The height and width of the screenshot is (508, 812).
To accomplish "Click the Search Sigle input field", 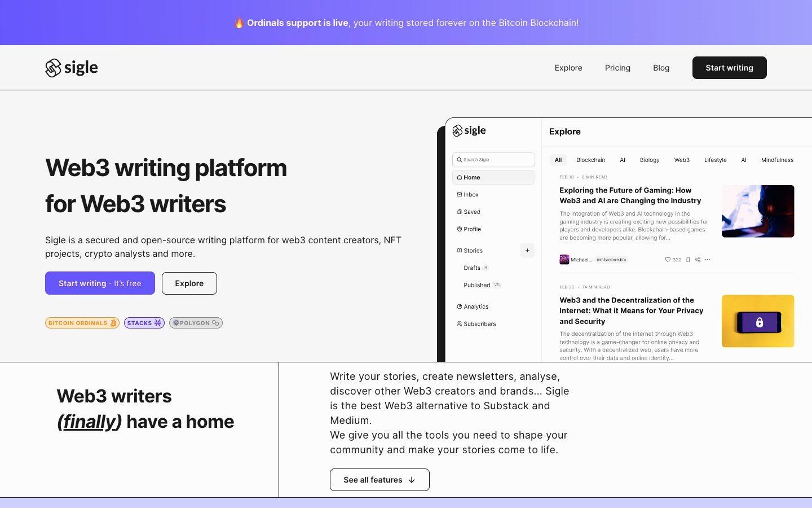I will [x=493, y=160].
